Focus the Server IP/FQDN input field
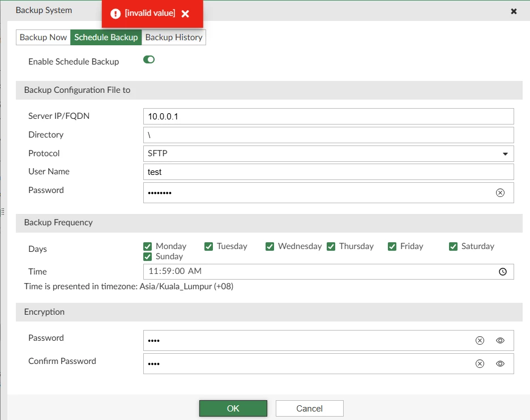 point(328,116)
